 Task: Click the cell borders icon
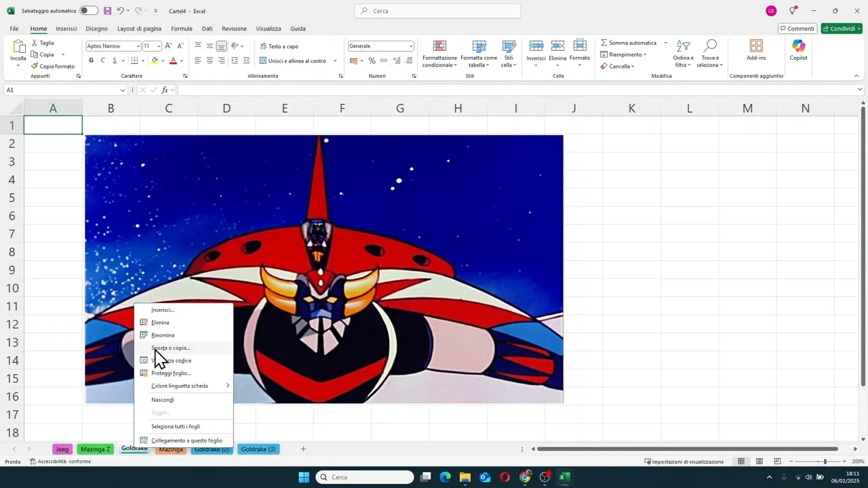coord(134,60)
